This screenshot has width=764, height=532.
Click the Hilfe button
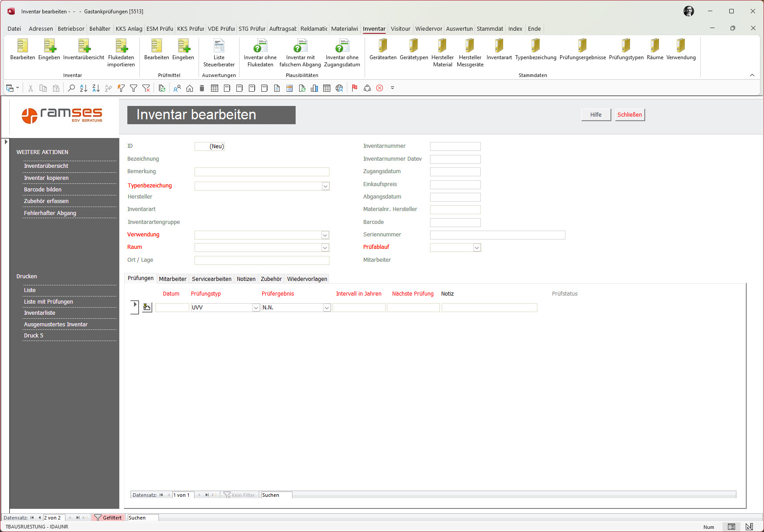[x=596, y=115]
